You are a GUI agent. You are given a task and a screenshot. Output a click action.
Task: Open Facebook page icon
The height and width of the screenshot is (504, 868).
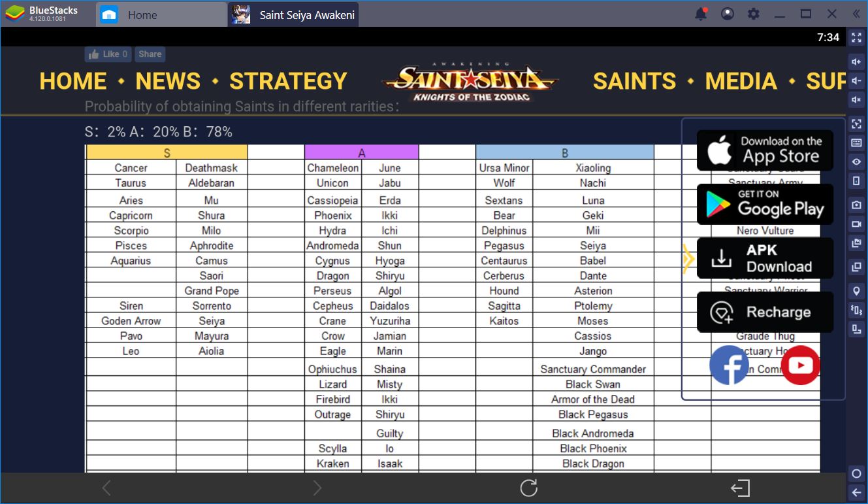pyautogui.click(x=729, y=365)
